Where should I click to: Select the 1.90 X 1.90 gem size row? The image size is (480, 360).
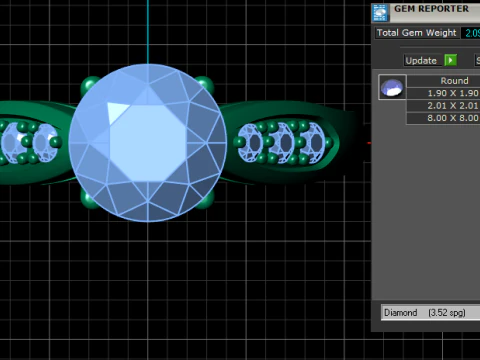[x=444, y=93]
